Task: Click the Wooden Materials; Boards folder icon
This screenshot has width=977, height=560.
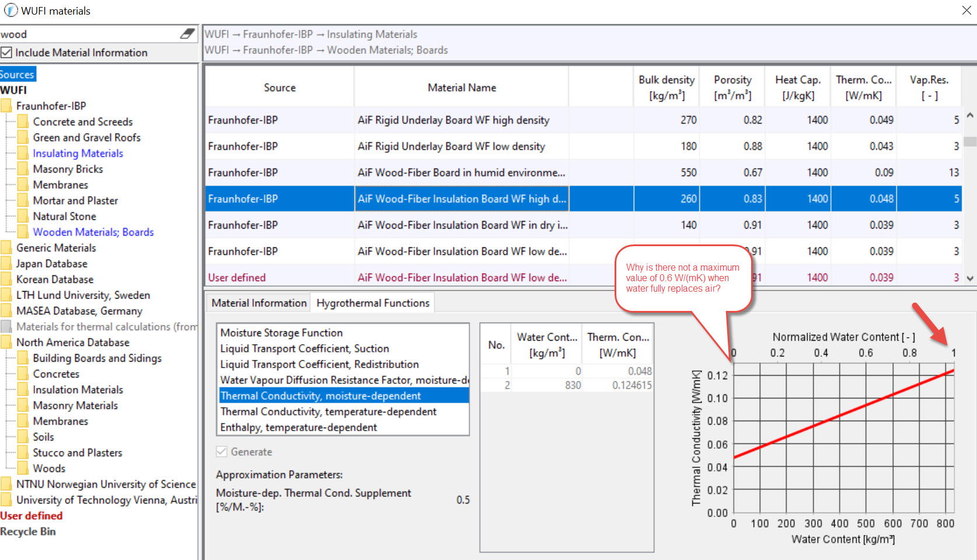Action: click(23, 232)
